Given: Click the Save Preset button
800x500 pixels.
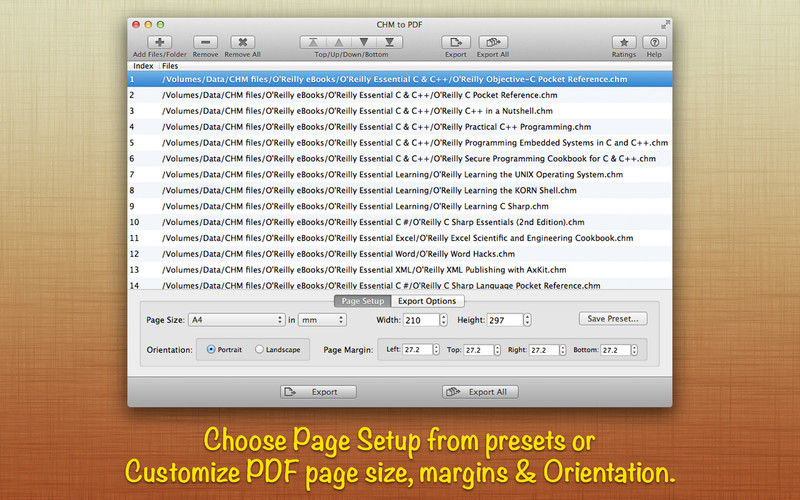Looking at the screenshot, I should (x=613, y=318).
